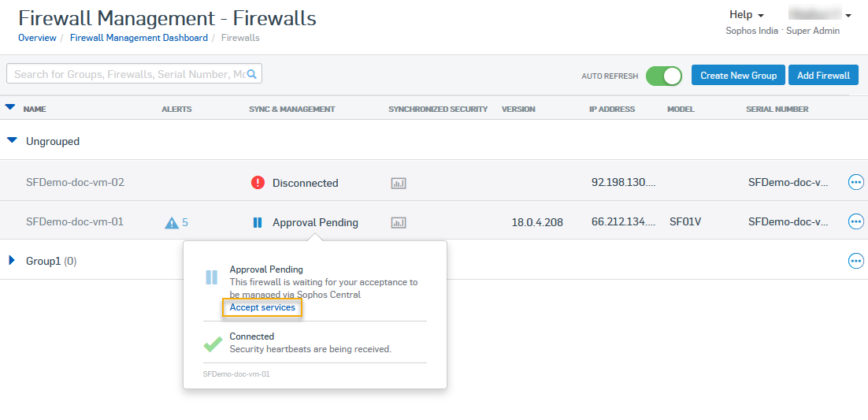This screenshot has width=868, height=420.
Task: Expand the Group1 section
Action: click(x=12, y=260)
